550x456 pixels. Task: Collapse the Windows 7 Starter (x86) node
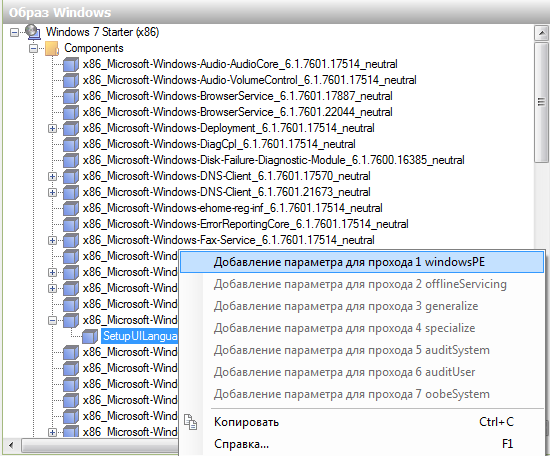pos(14,33)
